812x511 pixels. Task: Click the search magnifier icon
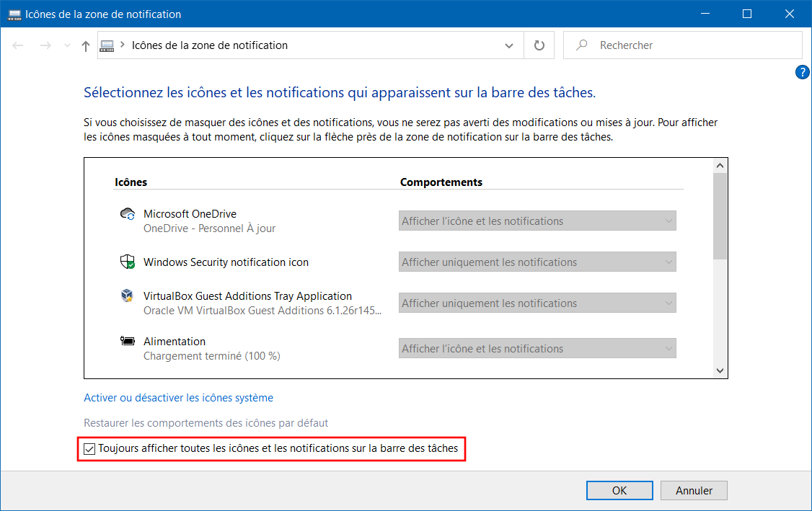(582, 45)
